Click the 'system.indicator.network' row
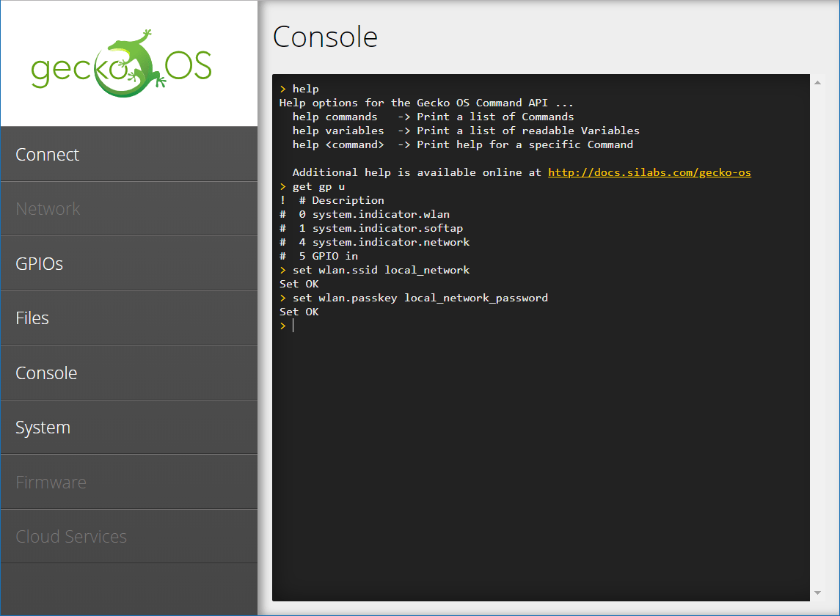The width and height of the screenshot is (840, 616). 374,242
